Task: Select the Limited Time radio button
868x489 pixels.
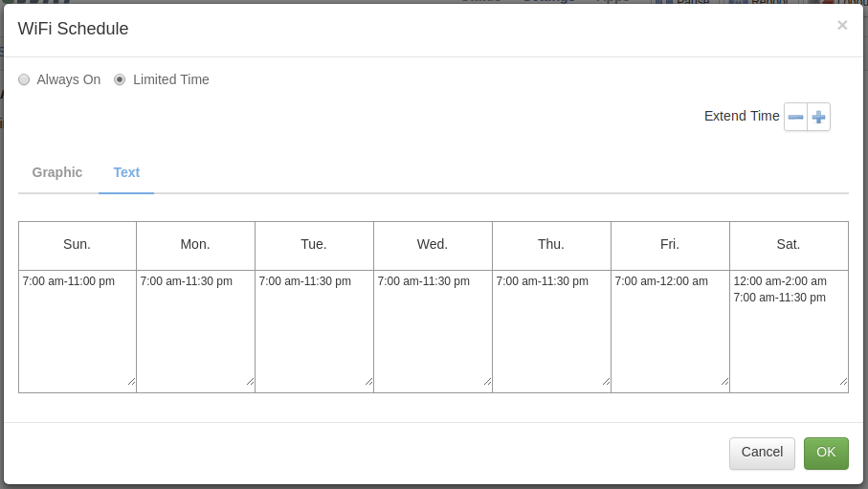Action: pyautogui.click(x=120, y=80)
